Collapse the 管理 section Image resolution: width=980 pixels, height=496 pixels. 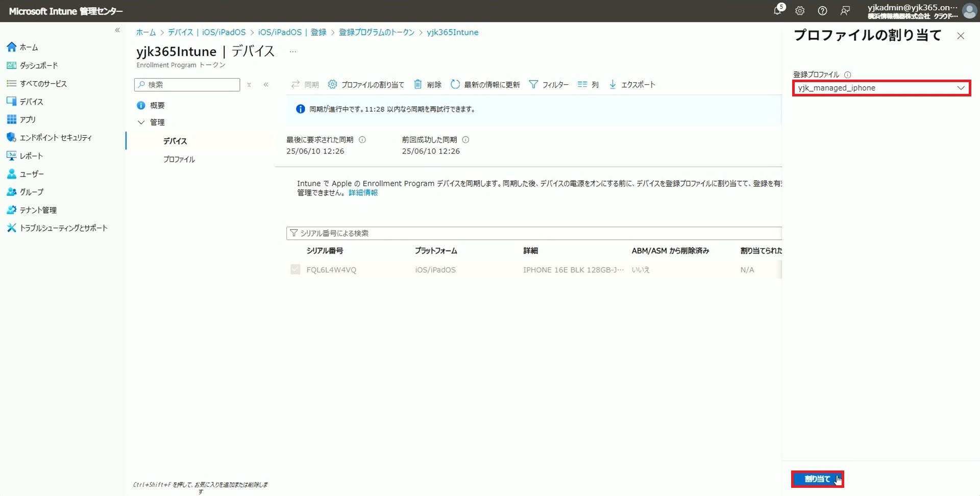[141, 122]
